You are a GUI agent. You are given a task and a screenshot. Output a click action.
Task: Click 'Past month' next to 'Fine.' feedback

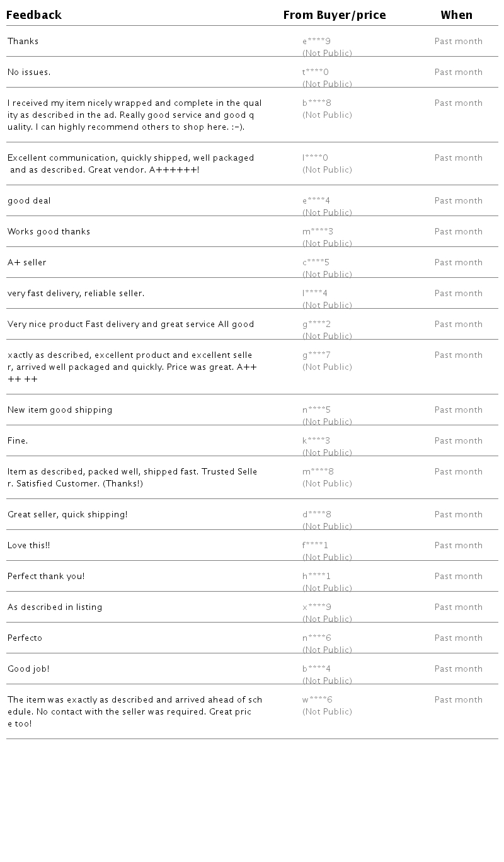click(x=458, y=441)
